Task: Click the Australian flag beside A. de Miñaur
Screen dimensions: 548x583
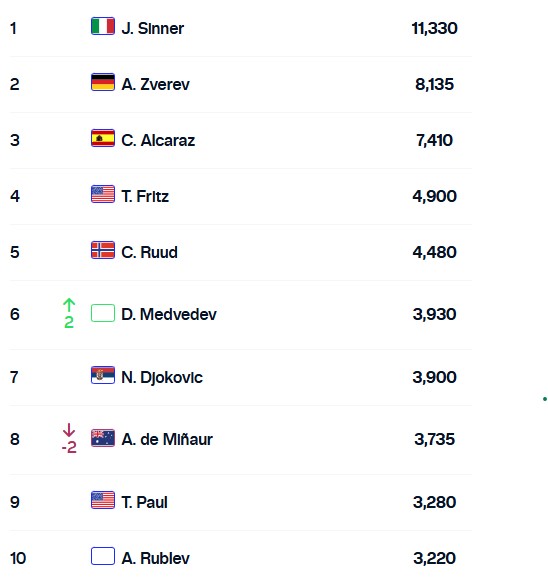Action: [x=103, y=438]
